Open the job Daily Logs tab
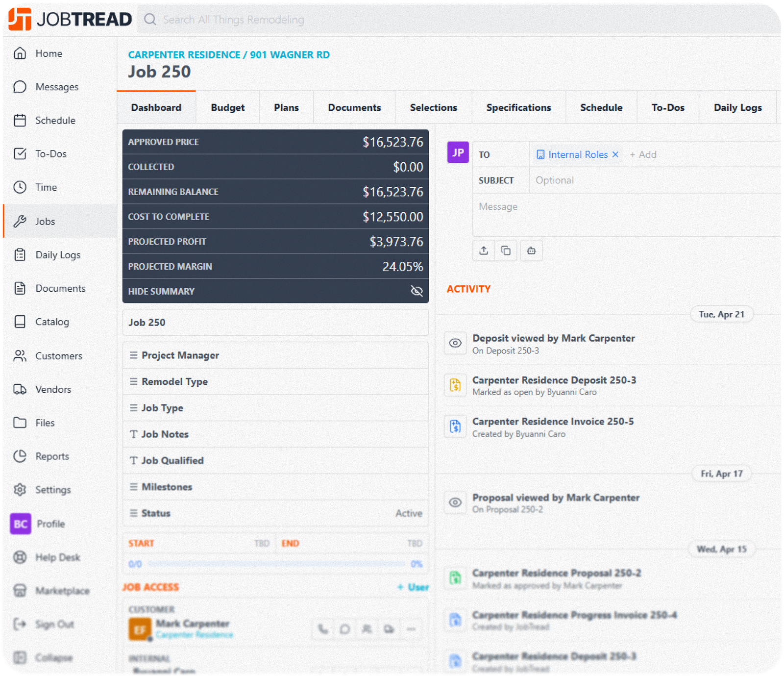 [738, 107]
